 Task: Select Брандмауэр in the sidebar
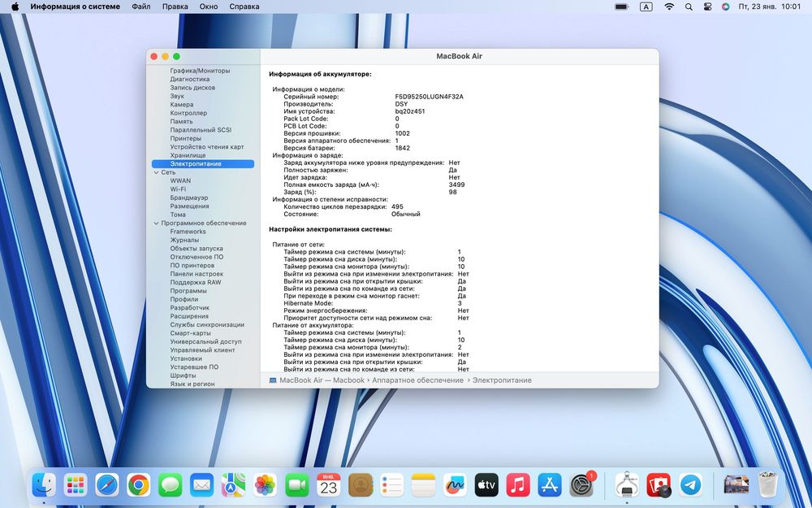[x=189, y=198]
